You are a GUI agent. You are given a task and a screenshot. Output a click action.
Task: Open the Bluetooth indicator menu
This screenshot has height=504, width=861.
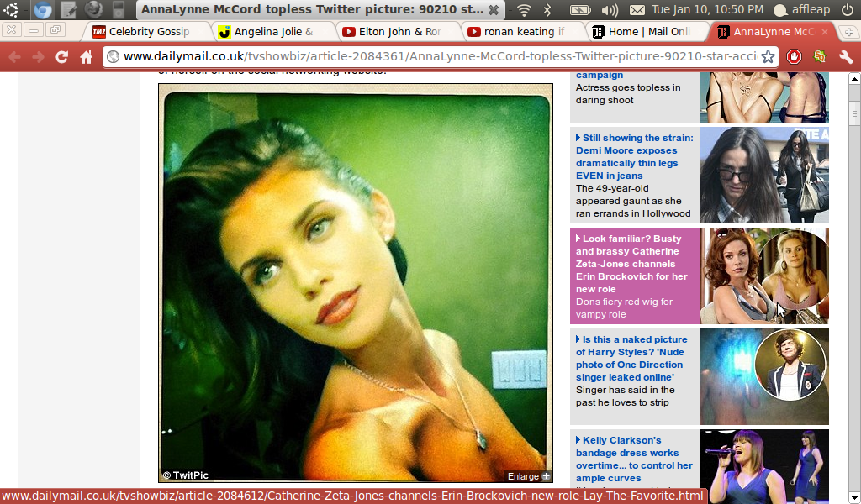pos(547,10)
